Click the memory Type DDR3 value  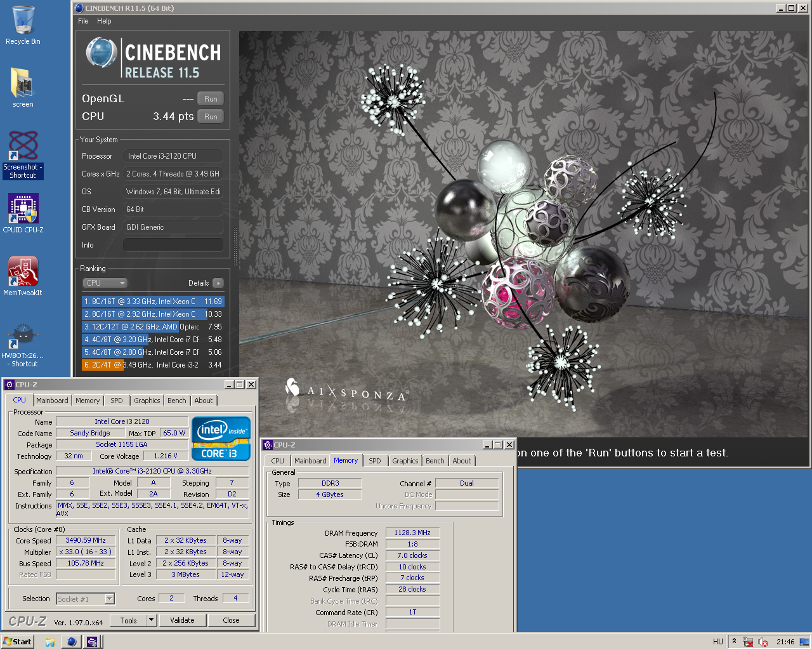click(x=330, y=483)
